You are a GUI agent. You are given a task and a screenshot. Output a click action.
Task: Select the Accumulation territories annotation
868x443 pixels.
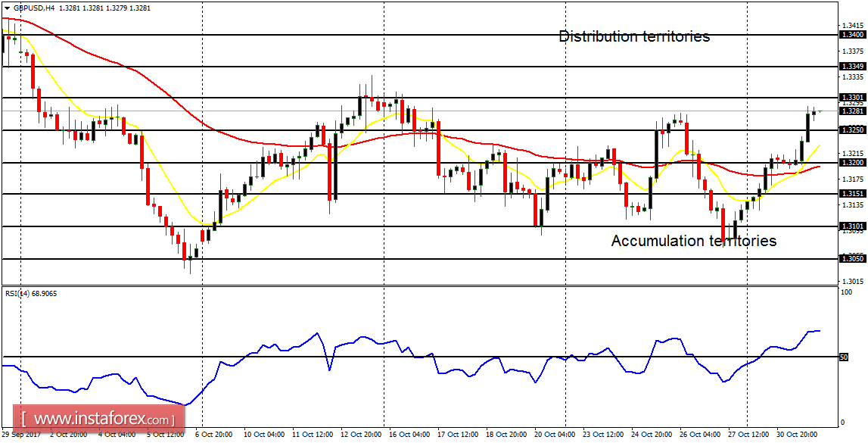(x=694, y=241)
